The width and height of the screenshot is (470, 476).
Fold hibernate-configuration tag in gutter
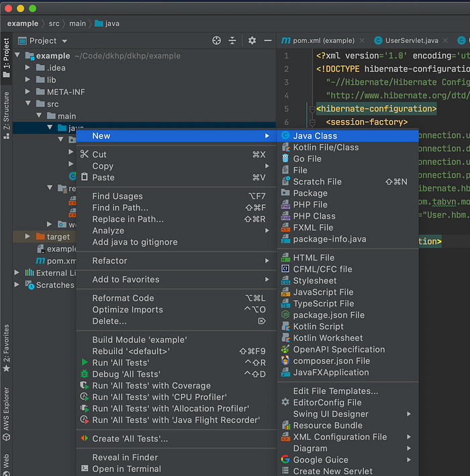point(312,109)
